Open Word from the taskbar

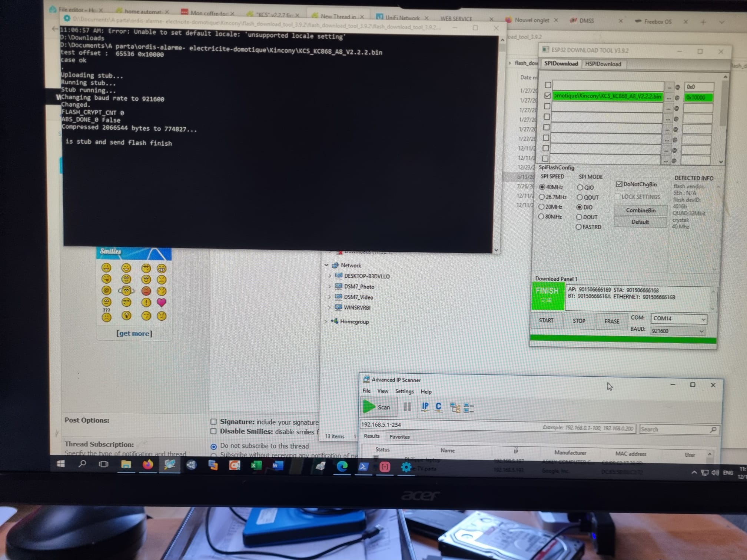tap(278, 465)
